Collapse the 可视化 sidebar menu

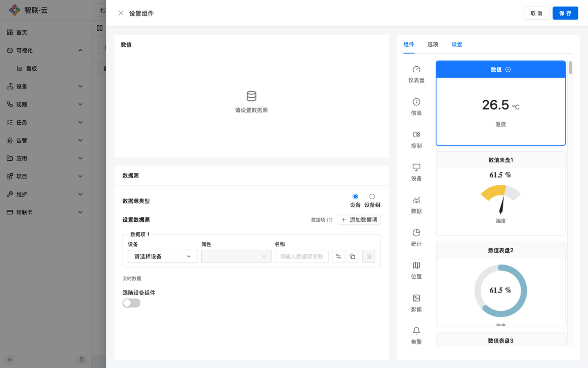tap(45, 50)
